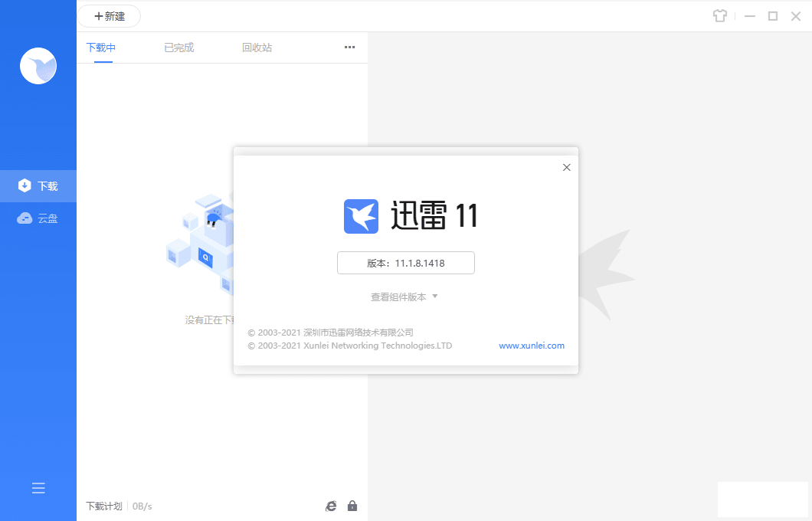Click the version 11.1.8.1418 box

[x=406, y=263]
